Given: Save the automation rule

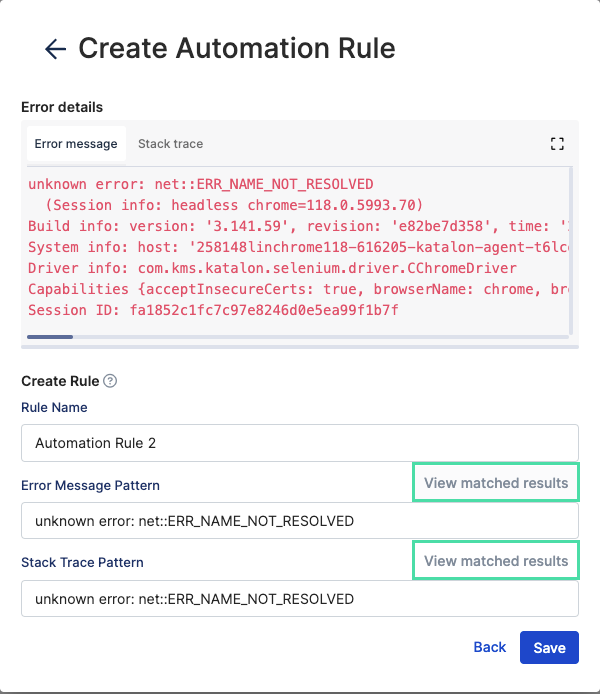Looking at the screenshot, I should point(549,647).
